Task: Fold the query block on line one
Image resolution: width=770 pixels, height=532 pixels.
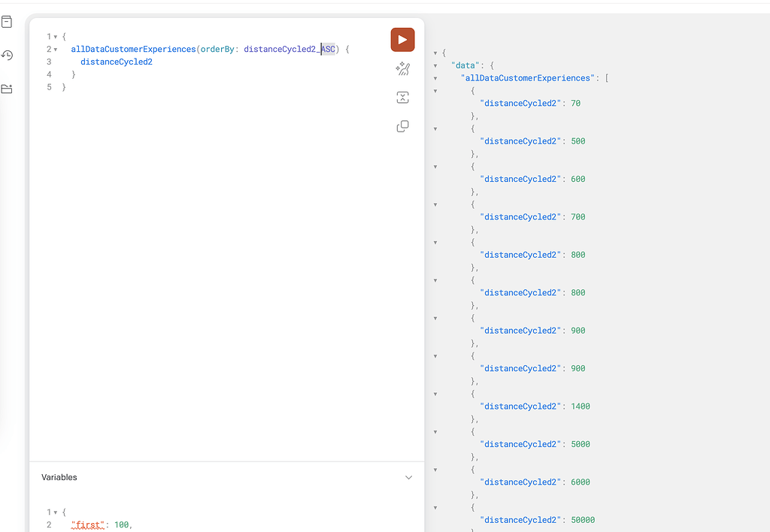Action: 54,35
